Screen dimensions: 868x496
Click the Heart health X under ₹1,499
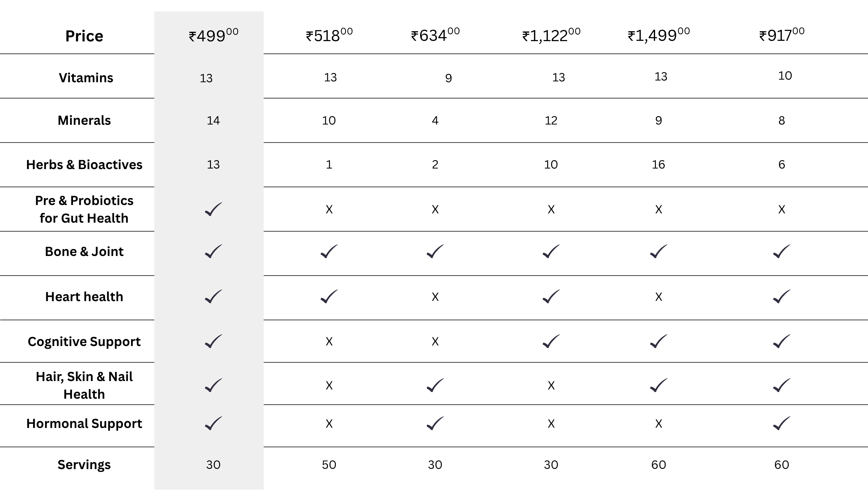click(659, 297)
